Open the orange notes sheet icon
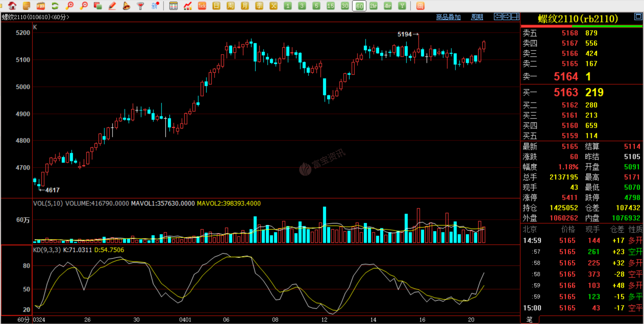 pos(27,6)
